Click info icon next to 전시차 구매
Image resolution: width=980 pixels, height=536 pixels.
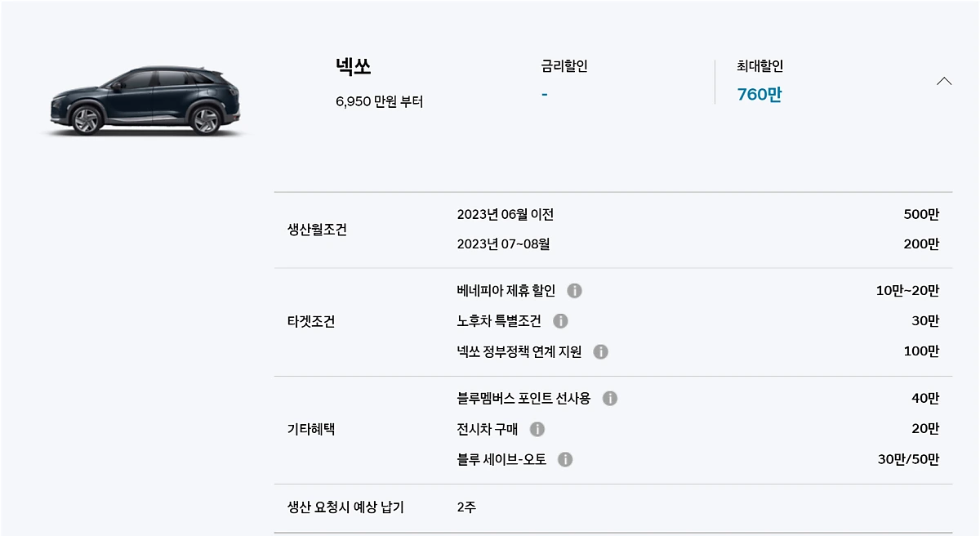(x=537, y=429)
